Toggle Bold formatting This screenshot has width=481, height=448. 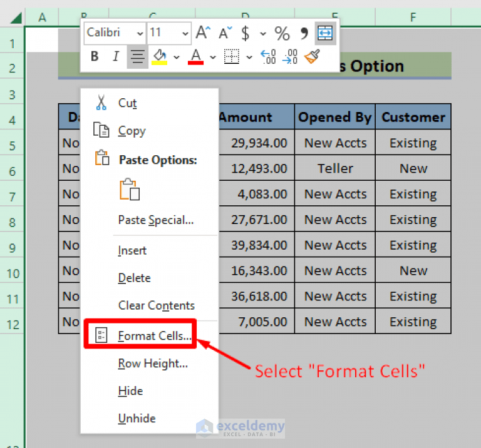pyautogui.click(x=95, y=56)
